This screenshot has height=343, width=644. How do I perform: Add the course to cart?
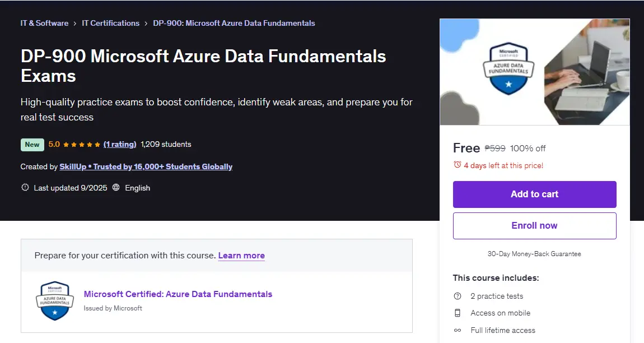click(x=534, y=194)
